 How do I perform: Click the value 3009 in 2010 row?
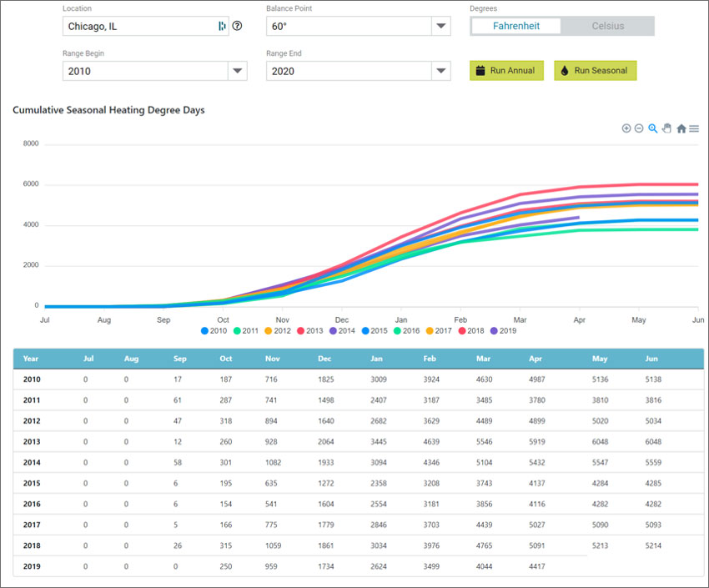(x=379, y=379)
